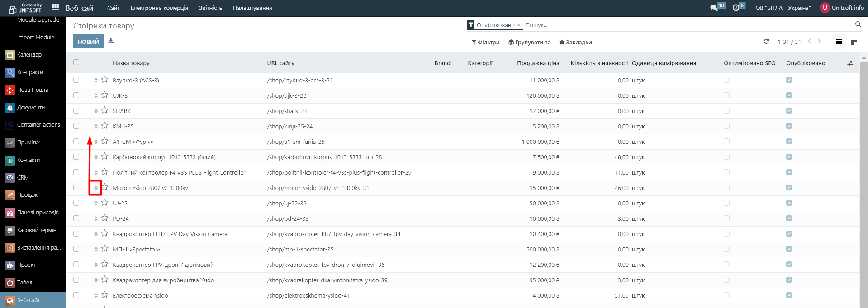
Task: Switch to kanban view icon
Action: (x=854, y=42)
